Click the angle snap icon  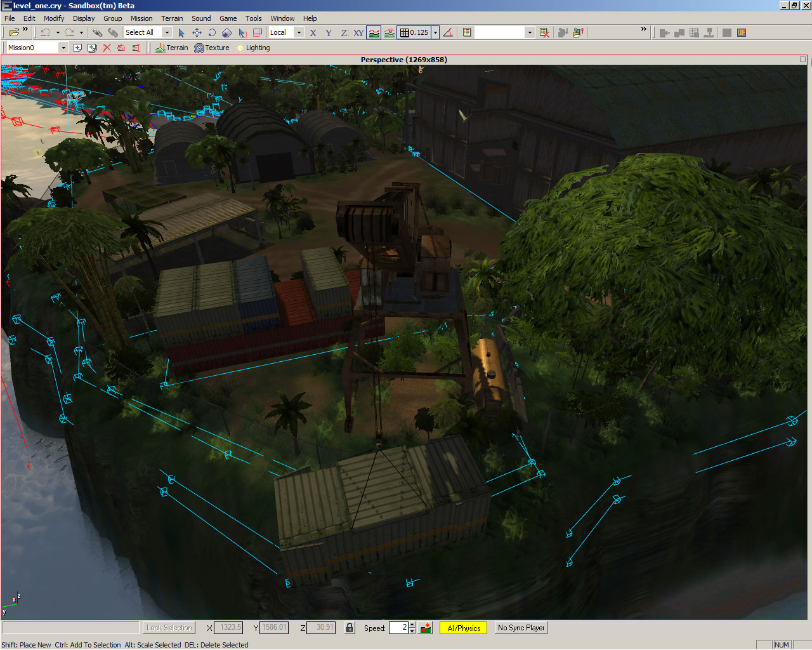[448, 32]
